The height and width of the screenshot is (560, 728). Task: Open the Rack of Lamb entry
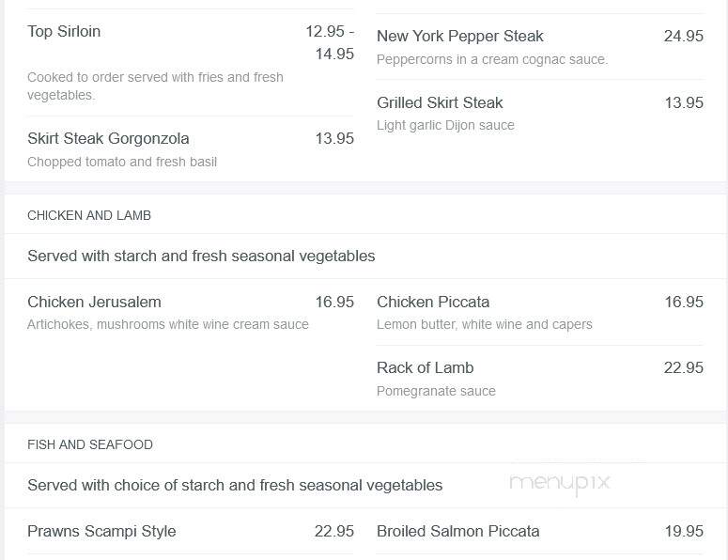pos(426,367)
